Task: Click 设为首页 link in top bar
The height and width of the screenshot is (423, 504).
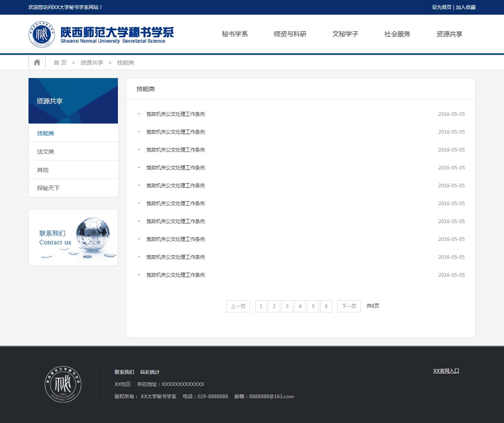Action: [x=441, y=7]
